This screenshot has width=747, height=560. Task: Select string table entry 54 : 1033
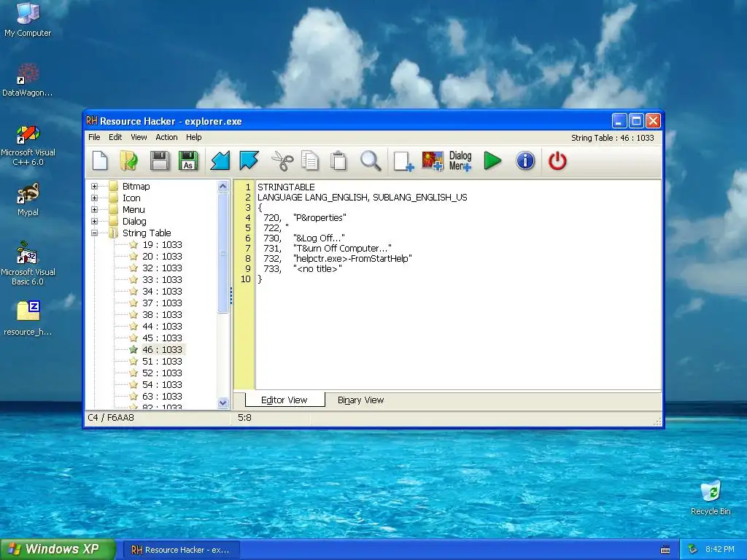162,385
